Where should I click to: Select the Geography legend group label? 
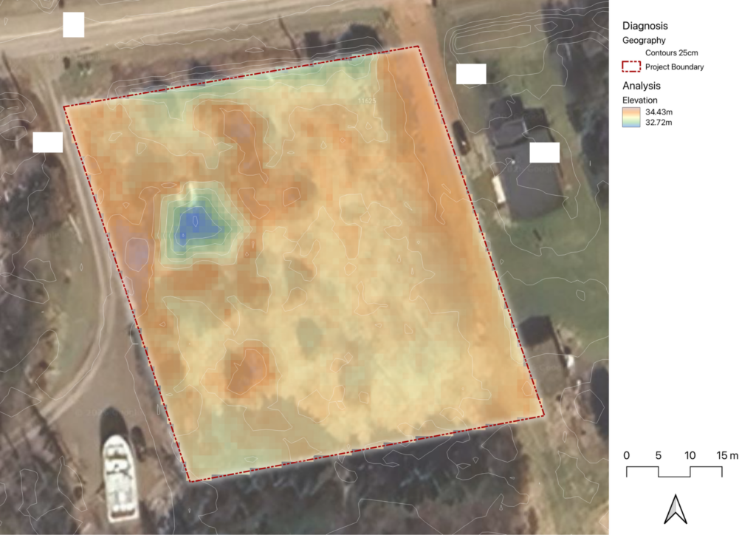(x=644, y=41)
